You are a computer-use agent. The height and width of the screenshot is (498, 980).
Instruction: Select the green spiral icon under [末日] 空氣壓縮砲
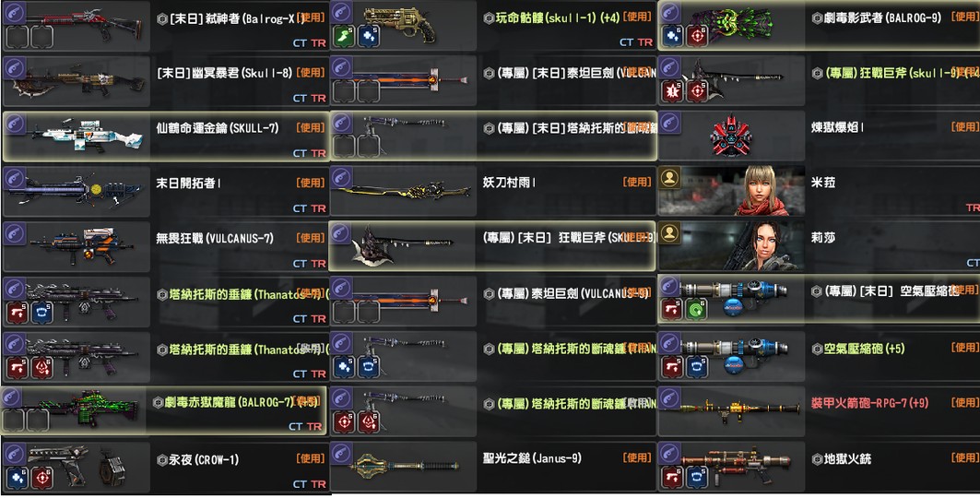tap(697, 309)
